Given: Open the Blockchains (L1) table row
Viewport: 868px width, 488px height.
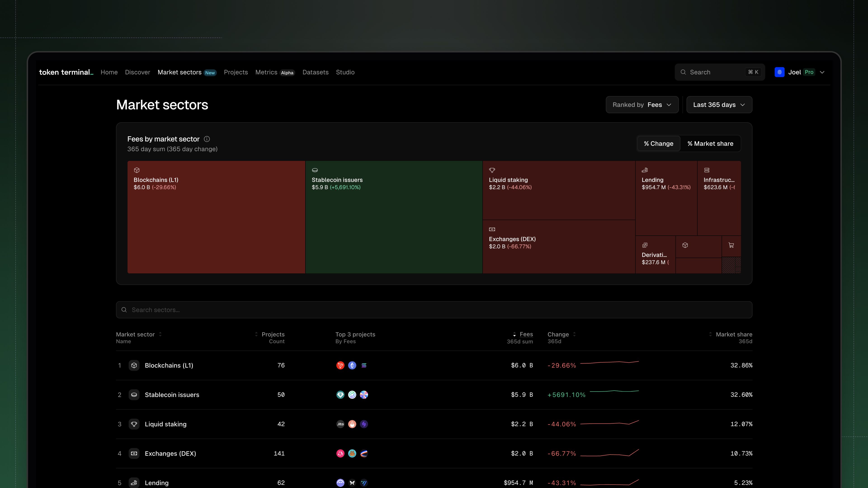Looking at the screenshot, I should click(434, 365).
